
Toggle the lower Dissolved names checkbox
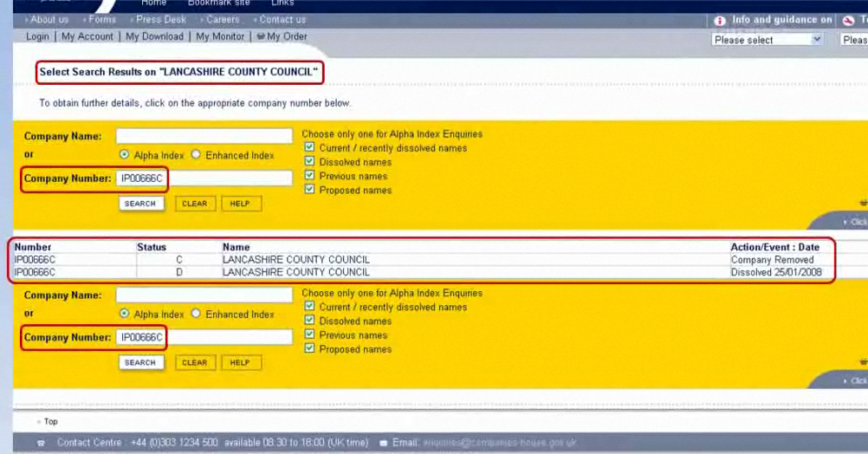[x=309, y=320]
